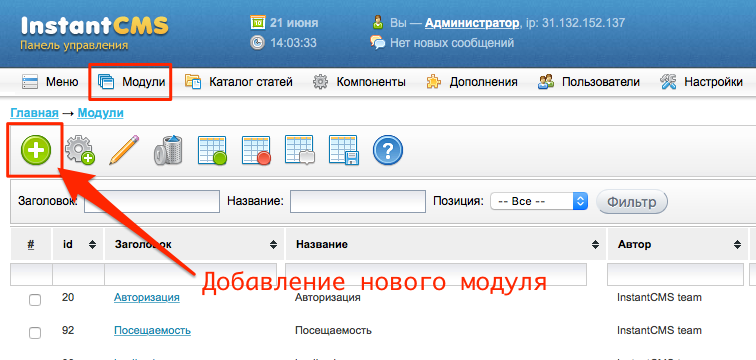Sort by the id column arrows
Screen dimensions: 756x360
click(92, 244)
